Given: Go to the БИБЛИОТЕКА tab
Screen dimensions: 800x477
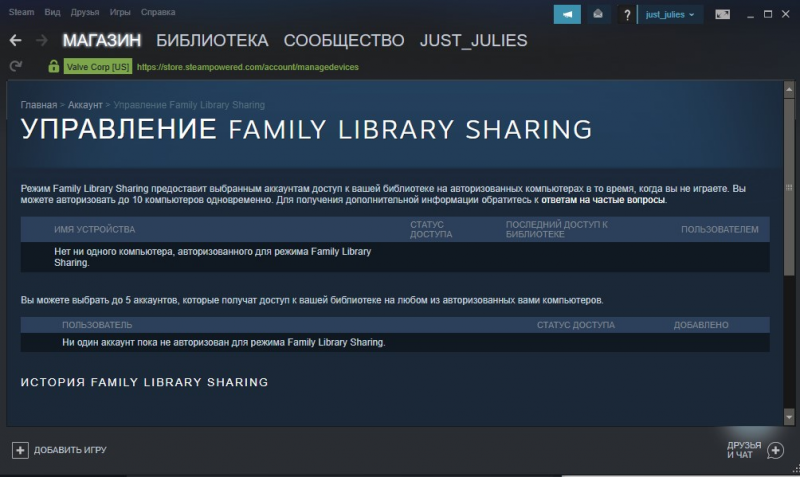Looking at the screenshot, I should (x=212, y=40).
